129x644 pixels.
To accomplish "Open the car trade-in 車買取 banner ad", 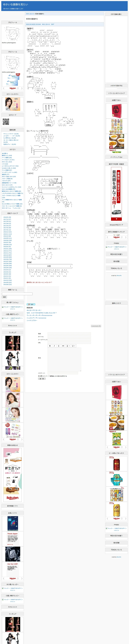I will pyautogui.click(x=116, y=194).
